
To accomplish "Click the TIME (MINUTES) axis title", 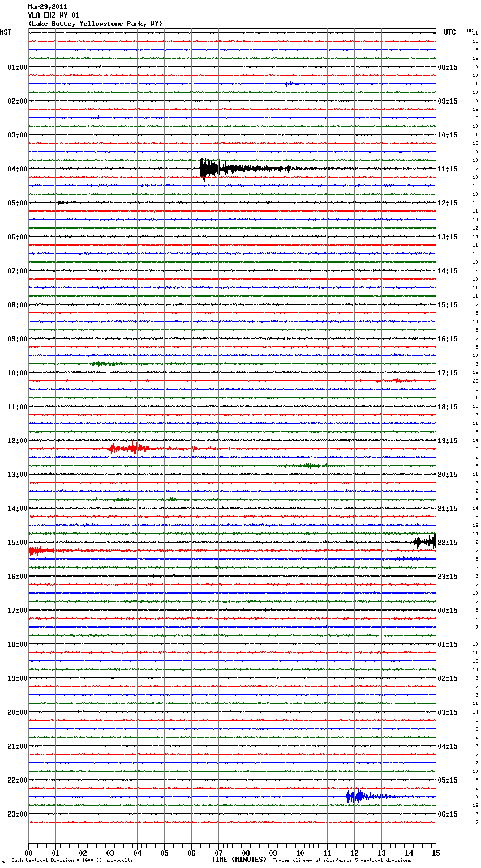I will (x=239, y=860).
